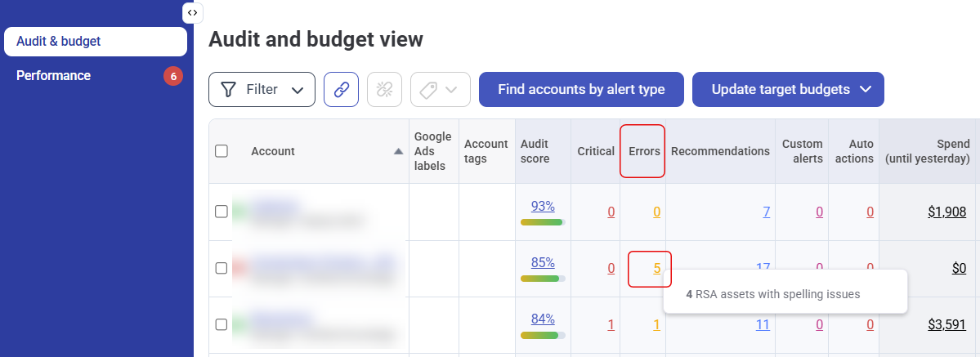This screenshot has width=980, height=357.
Task: Open the Audit & budget sidebar item
Action: pos(96,42)
